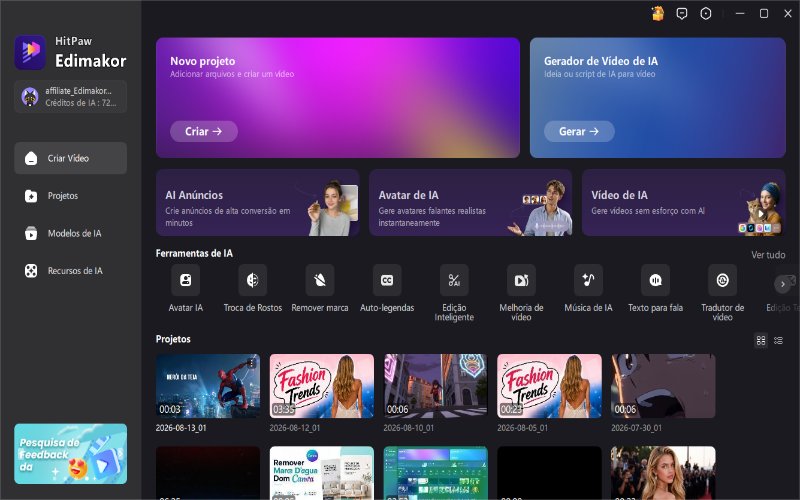Show more AI tools with right arrow
Screen dimensions: 800x500
782,284
